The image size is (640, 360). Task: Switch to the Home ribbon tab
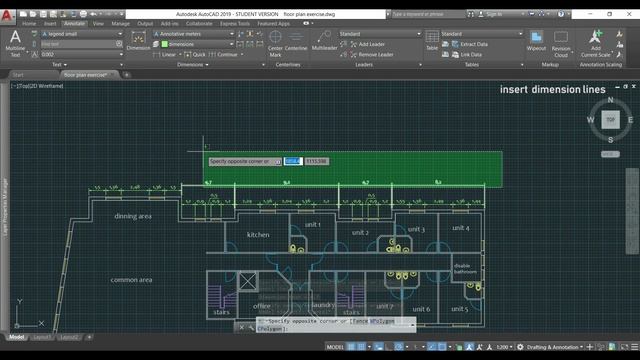pos(29,24)
